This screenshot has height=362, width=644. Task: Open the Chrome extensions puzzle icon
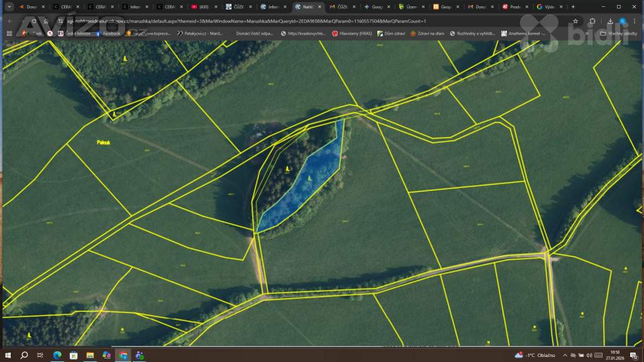[592, 21]
